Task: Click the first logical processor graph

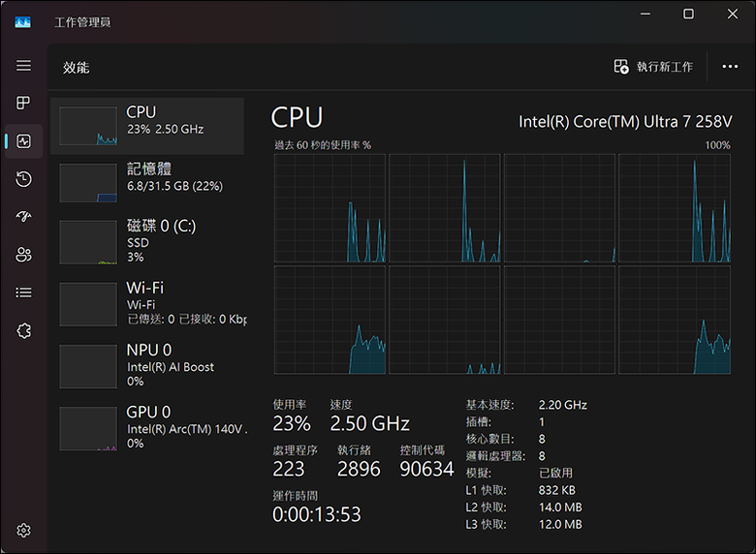Action: 330,208
